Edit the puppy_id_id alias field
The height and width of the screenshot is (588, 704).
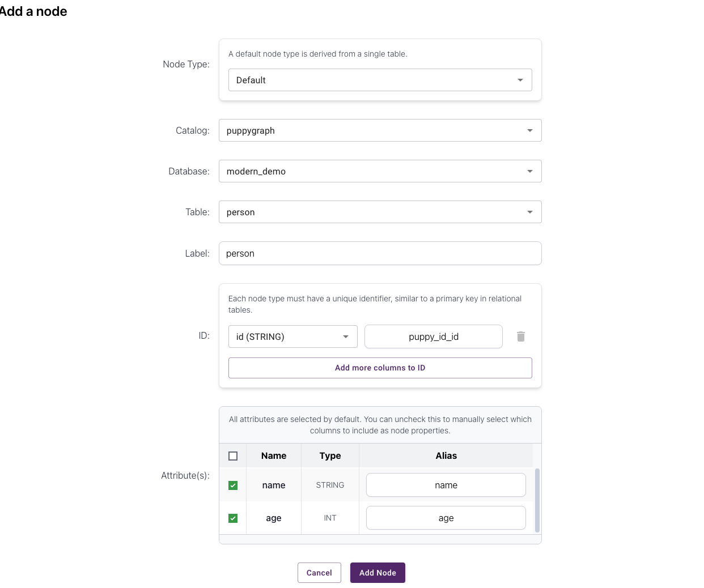[434, 336]
